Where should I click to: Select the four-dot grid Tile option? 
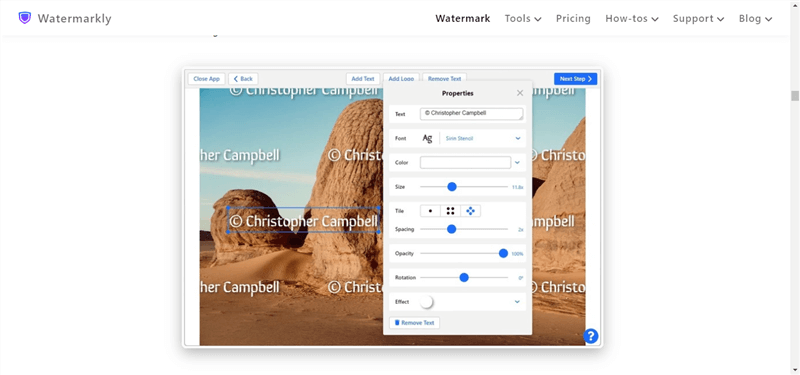[x=450, y=211]
